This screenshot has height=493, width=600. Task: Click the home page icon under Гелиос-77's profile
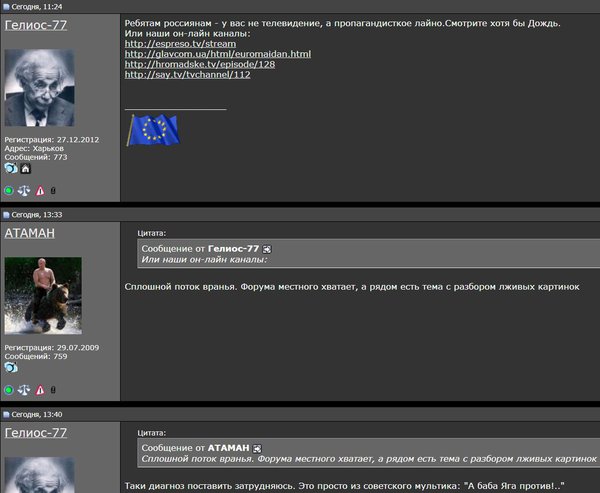pos(26,168)
